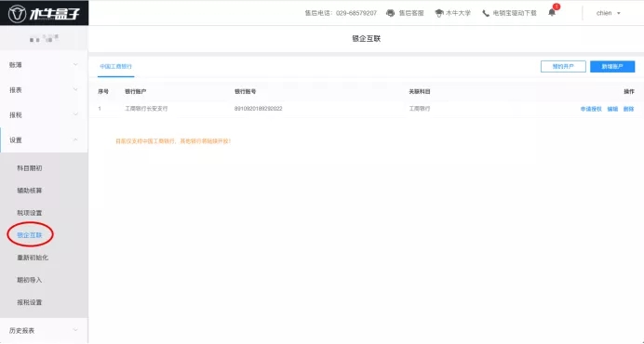Select 银企互联 in the sidebar
The image size is (644, 344).
30,235
